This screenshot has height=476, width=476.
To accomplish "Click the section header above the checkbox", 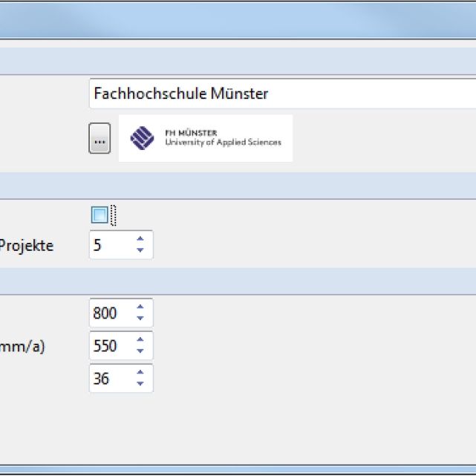I will [x=238, y=186].
